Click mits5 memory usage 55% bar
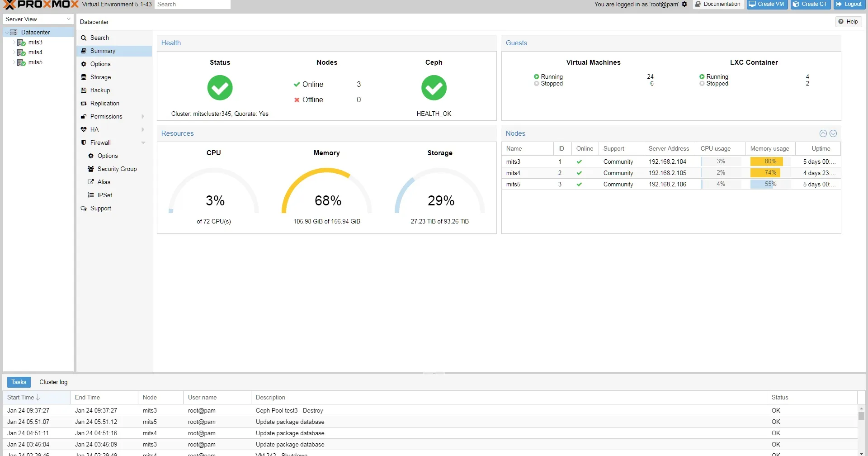Screen dimensions: 868x456 [770, 184]
